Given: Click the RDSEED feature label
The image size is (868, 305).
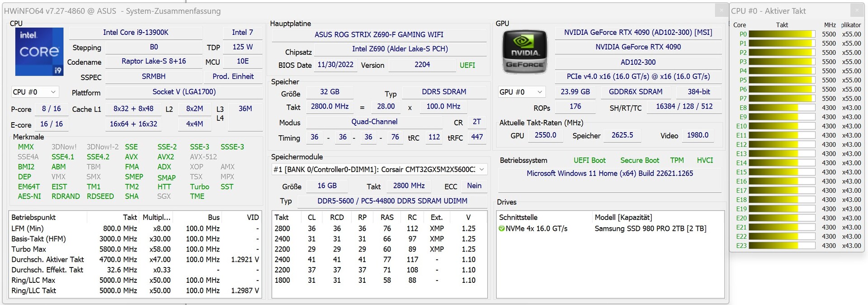Looking at the screenshot, I should [x=100, y=196].
